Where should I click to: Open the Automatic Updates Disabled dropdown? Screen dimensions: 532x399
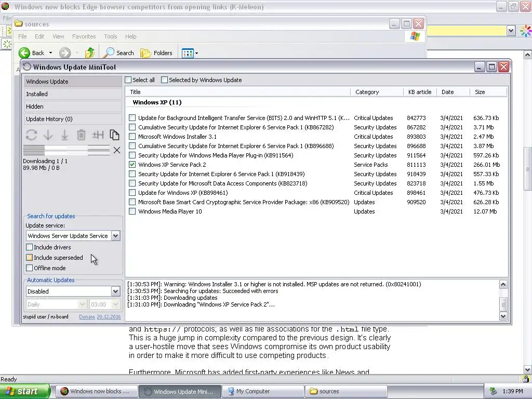(115, 291)
